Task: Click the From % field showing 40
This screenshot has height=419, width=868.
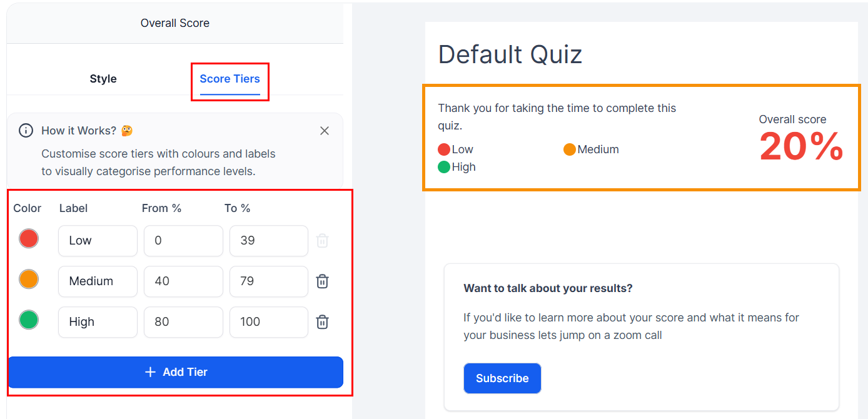Action: (x=183, y=281)
